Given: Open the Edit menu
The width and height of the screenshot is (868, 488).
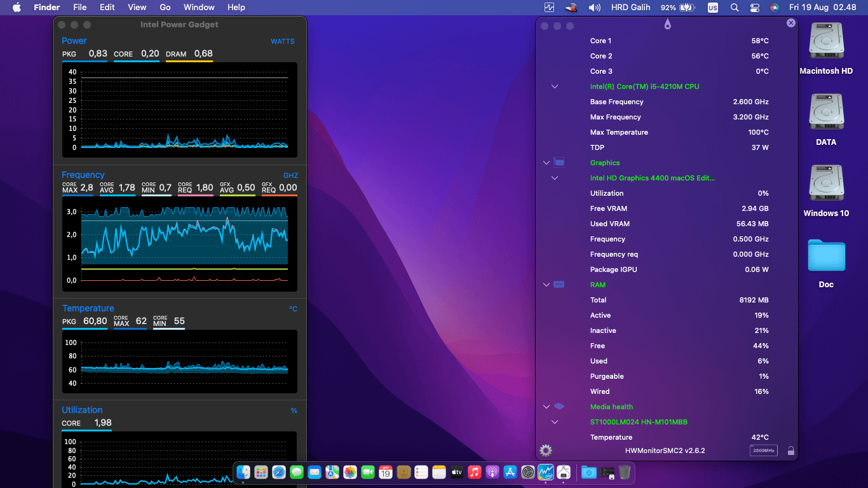Looking at the screenshot, I should (x=107, y=7).
